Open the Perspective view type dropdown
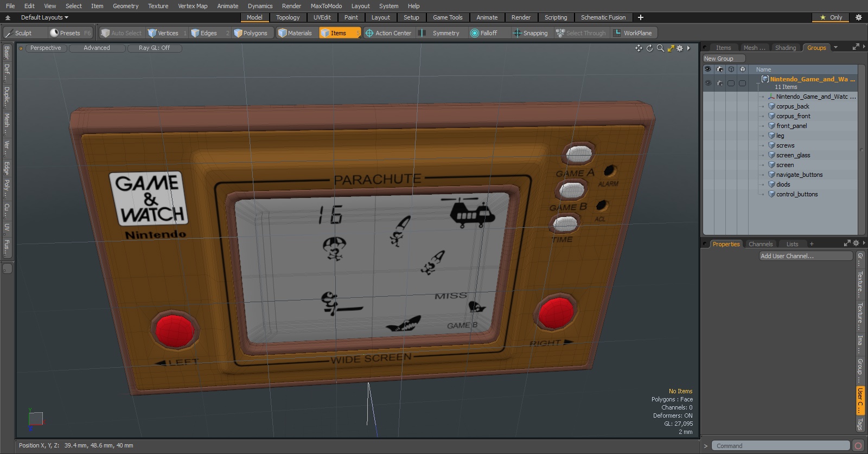This screenshot has height=454, width=868. (x=46, y=48)
